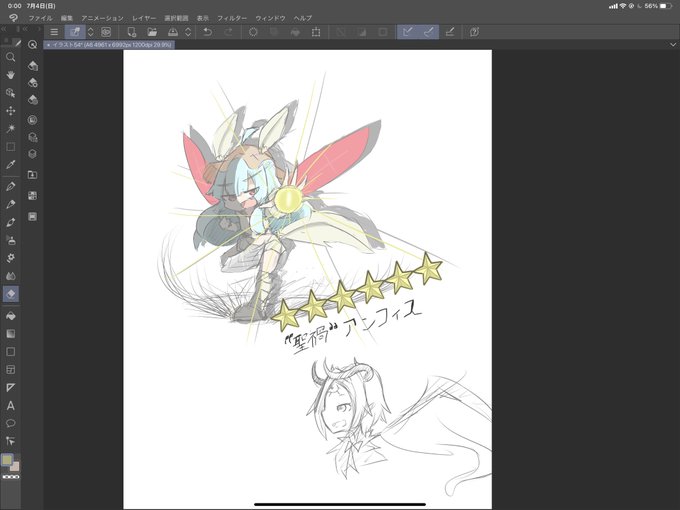The width and height of the screenshot is (680, 510).
Task: Expand the save options stepper arrows
Action: pyautogui.click(x=188, y=32)
